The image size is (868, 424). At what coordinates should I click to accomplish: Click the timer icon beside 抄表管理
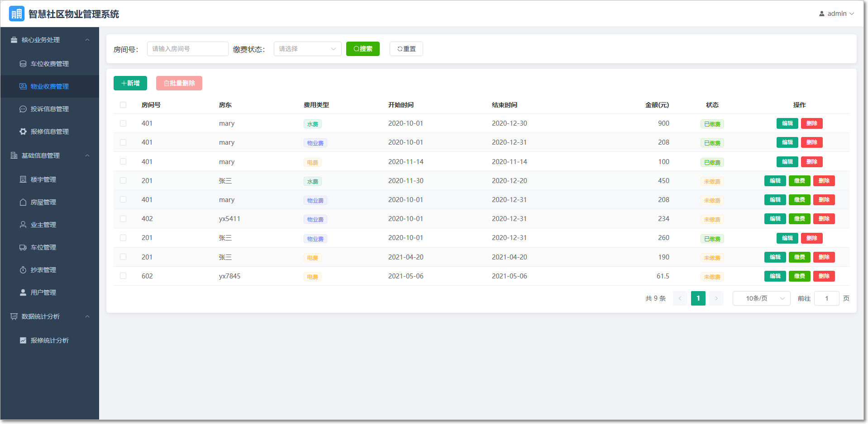coord(23,270)
